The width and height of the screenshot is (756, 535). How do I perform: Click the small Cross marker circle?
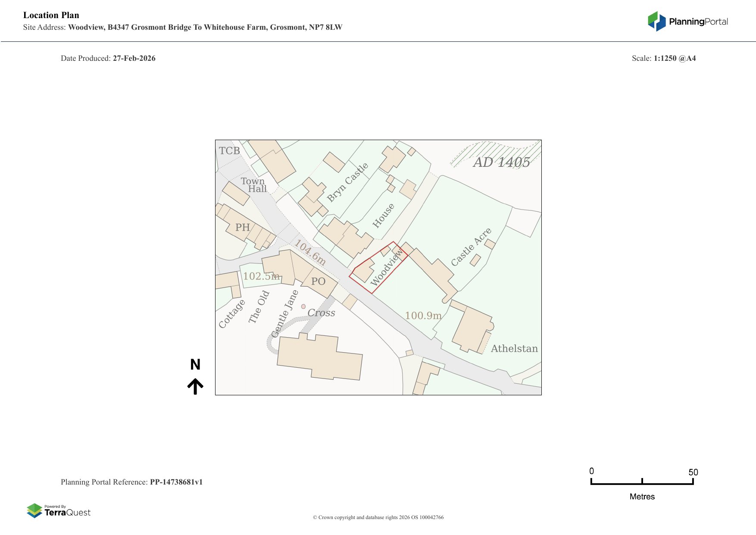click(x=303, y=307)
